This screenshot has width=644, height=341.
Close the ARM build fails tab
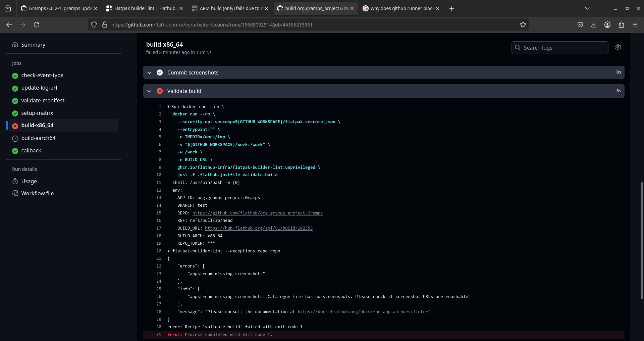pyautogui.click(x=266, y=8)
